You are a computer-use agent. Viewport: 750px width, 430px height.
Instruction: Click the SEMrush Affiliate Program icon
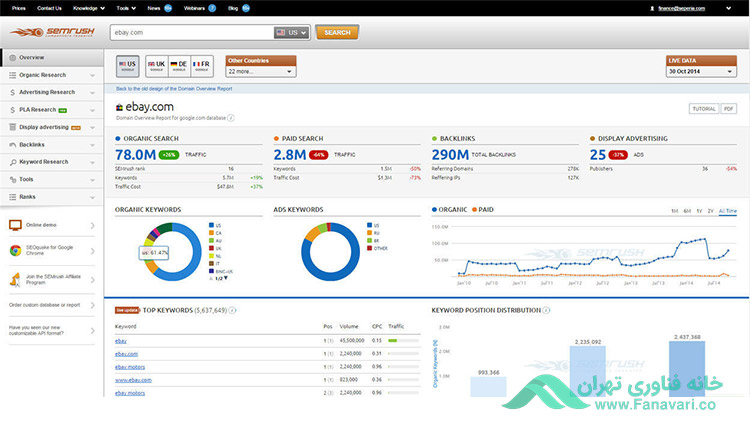pyautogui.click(x=15, y=279)
